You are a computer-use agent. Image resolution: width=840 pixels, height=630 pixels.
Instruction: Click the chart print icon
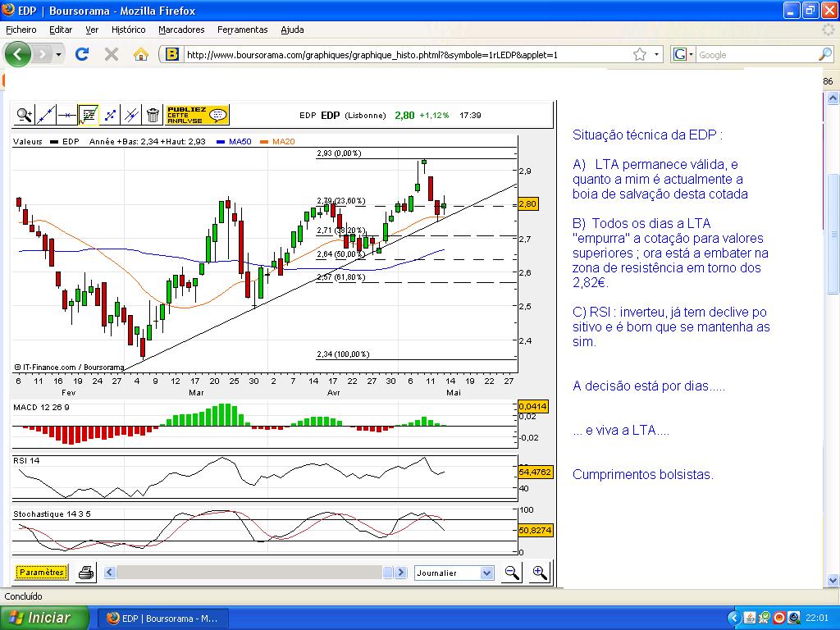(x=86, y=573)
